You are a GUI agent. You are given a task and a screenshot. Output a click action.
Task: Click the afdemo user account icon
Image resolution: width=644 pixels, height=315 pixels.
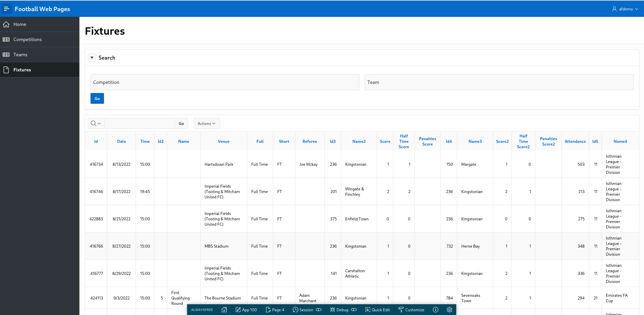click(x=614, y=9)
